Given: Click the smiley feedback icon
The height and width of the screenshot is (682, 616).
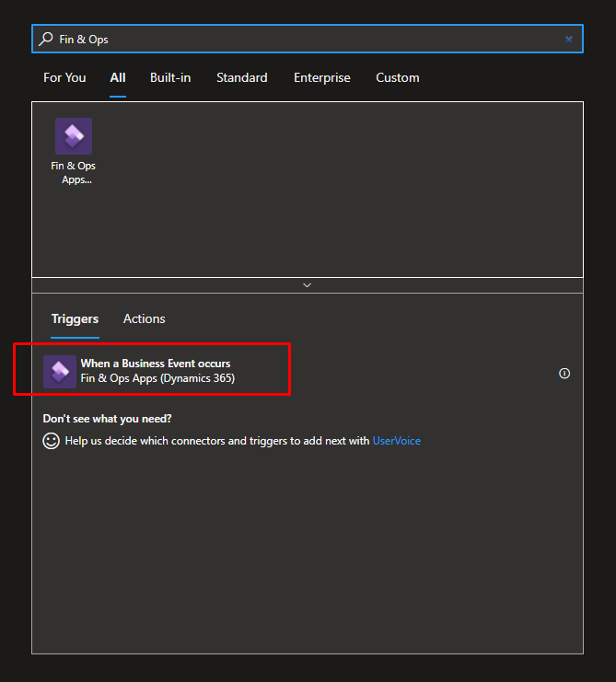Looking at the screenshot, I should pos(51,441).
